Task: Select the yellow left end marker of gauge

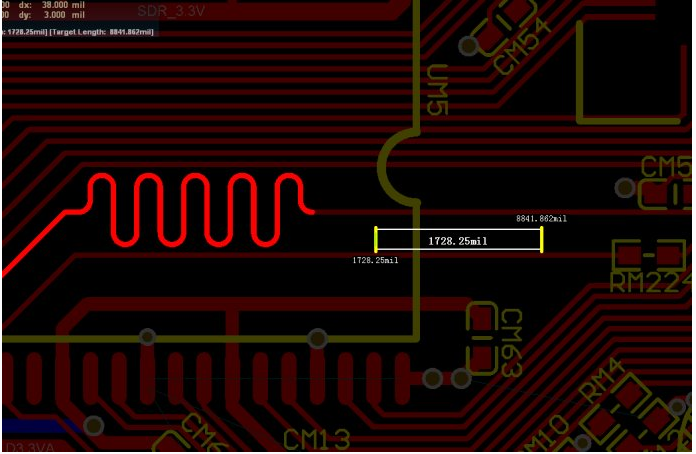Action: 376,239
